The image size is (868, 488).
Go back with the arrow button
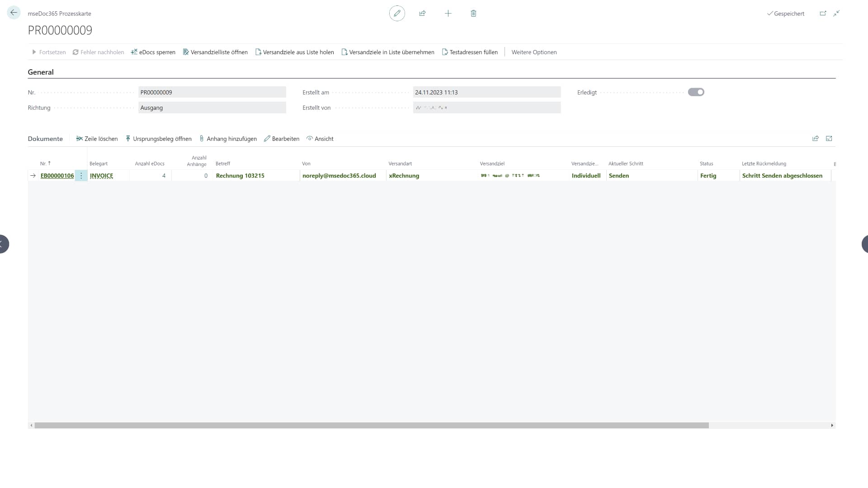tap(14, 13)
